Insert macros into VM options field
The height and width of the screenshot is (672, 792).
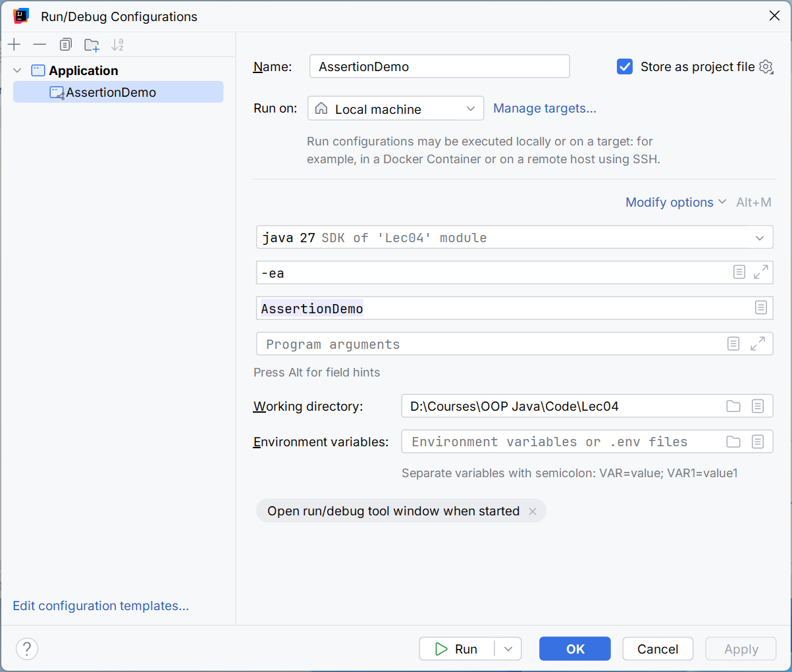(x=739, y=272)
